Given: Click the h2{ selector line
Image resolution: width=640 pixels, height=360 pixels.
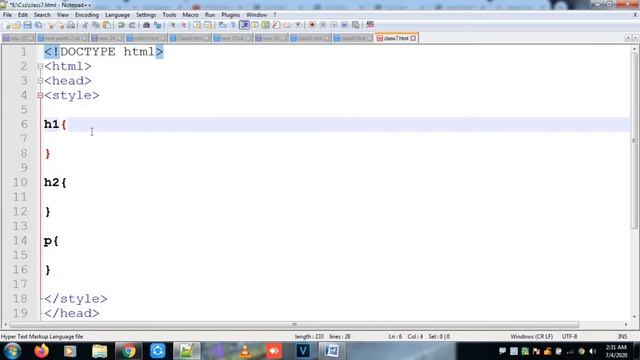Looking at the screenshot, I should coord(55,182).
